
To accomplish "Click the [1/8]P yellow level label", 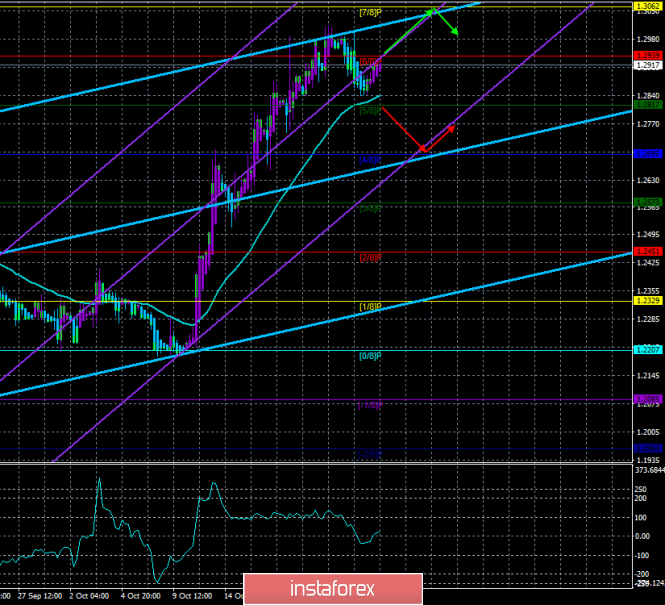I will [x=370, y=307].
